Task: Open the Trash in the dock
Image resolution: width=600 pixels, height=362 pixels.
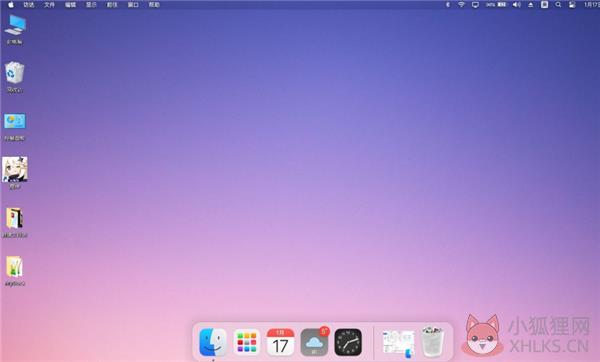Action: point(432,342)
